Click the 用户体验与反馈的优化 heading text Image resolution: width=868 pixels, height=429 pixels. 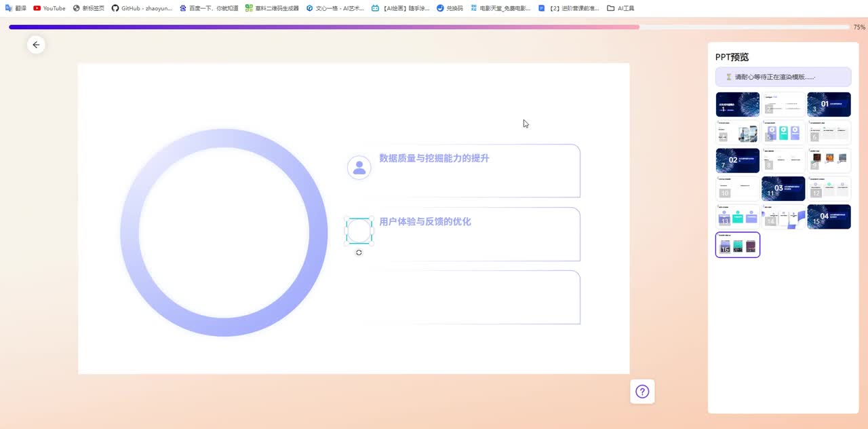click(x=425, y=222)
